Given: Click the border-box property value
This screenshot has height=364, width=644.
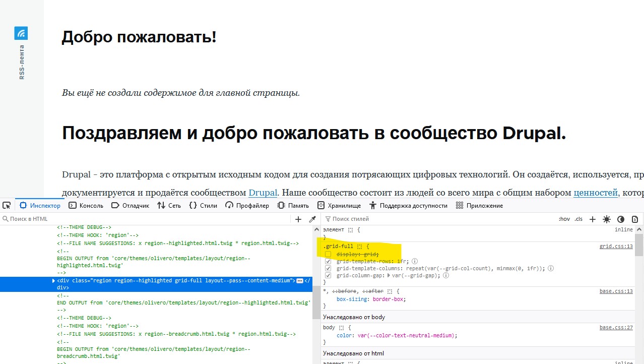Looking at the screenshot, I should pos(389,299).
